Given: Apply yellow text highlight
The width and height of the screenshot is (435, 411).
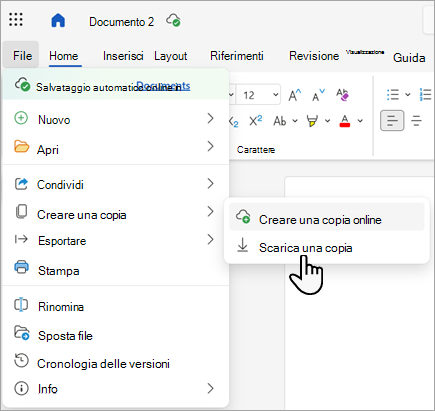Looking at the screenshot, I should tap(312, 121).
